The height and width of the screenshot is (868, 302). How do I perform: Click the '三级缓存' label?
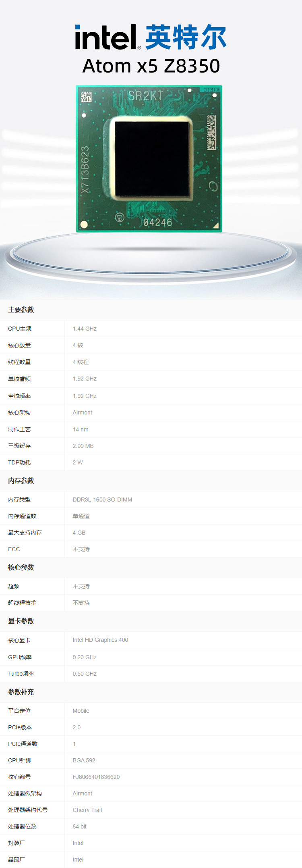pyautogui.click(x=19, y=446)
